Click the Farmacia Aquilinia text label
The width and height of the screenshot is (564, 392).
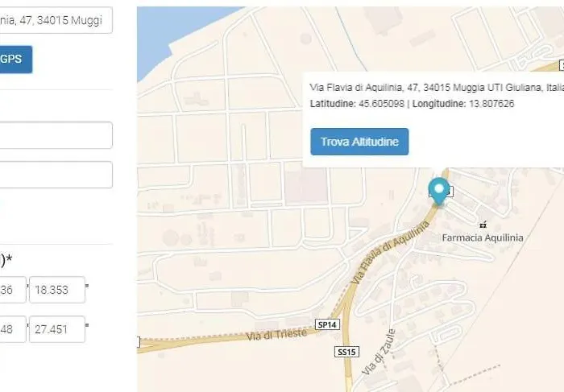483,237
